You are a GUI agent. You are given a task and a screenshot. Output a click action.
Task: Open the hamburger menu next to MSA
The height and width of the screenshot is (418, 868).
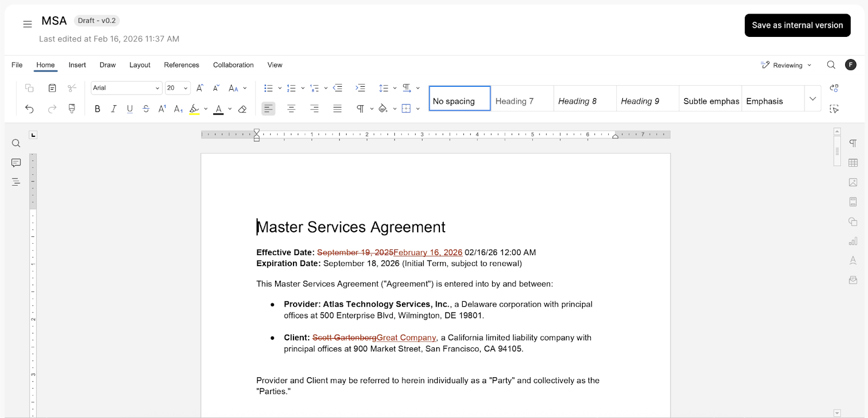pyautogui.click(x=27, y=24)
